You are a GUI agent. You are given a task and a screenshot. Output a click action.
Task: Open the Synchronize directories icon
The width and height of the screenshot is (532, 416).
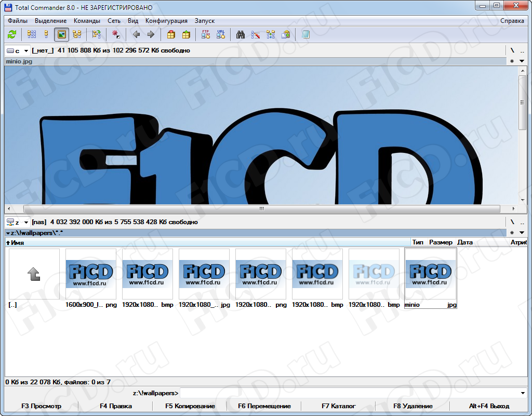(x=270, y=34)
